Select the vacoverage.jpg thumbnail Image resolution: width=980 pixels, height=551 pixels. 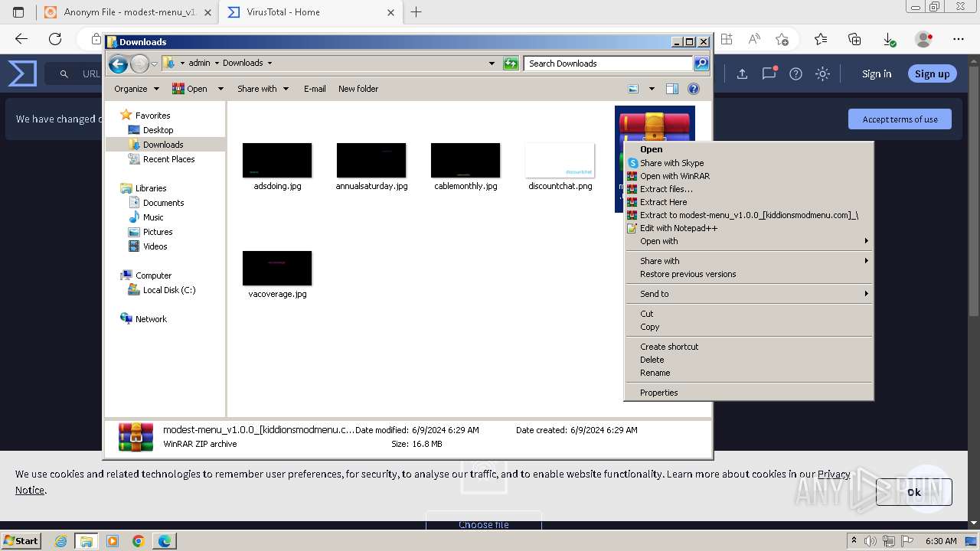[x=277, y=268]
